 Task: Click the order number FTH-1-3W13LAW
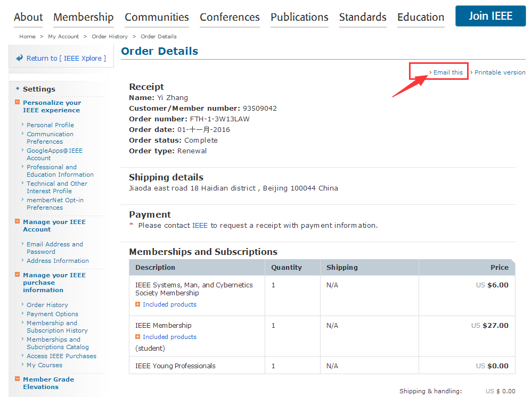(219, 119)
